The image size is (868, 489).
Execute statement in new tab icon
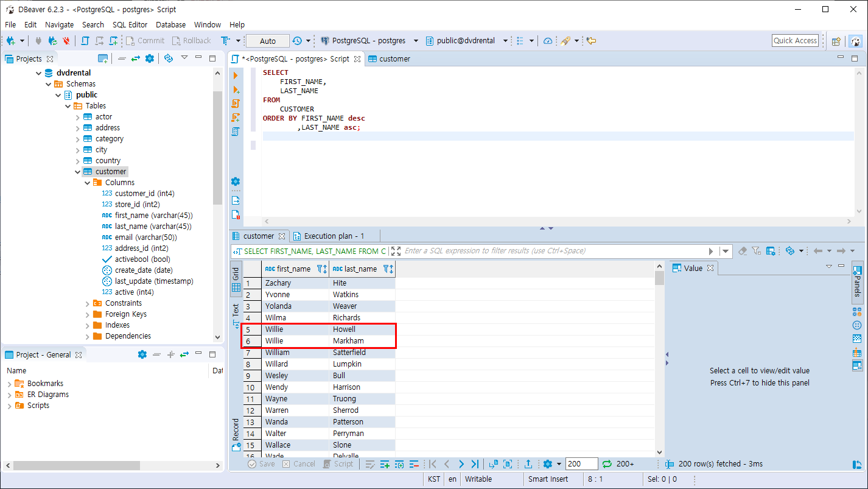coord(236,90)
